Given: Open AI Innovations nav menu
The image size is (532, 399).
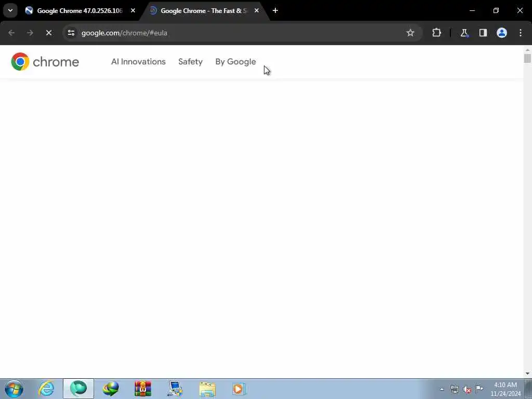Looking at the screenshot, I should 138,62.
